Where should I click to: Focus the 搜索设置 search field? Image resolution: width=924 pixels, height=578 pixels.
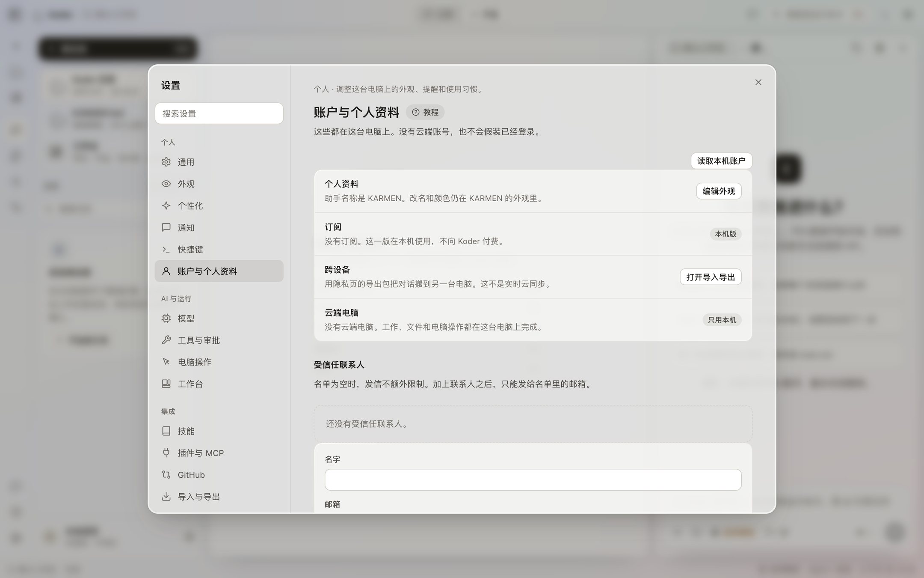click(219, 113)
